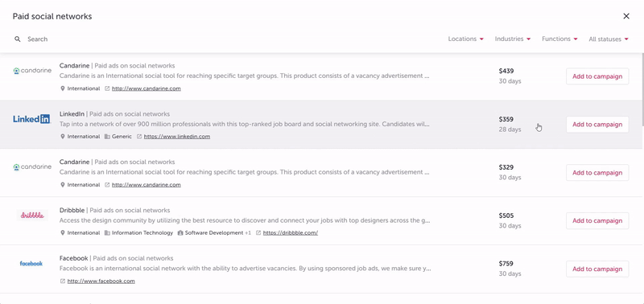Click the Candarine logo in $329 row
644x304 pixels.
pos(32,167)
